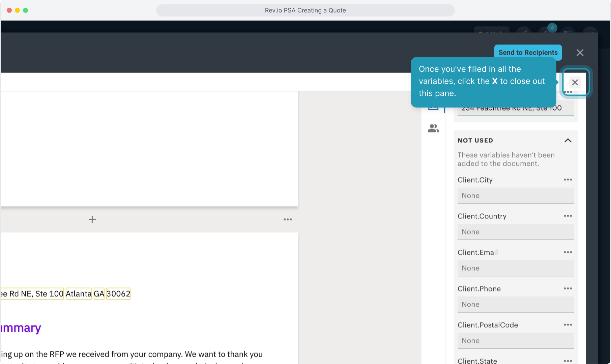Click 'These variables haven't been added' description

pyautogui.click(x=506, y=159)
